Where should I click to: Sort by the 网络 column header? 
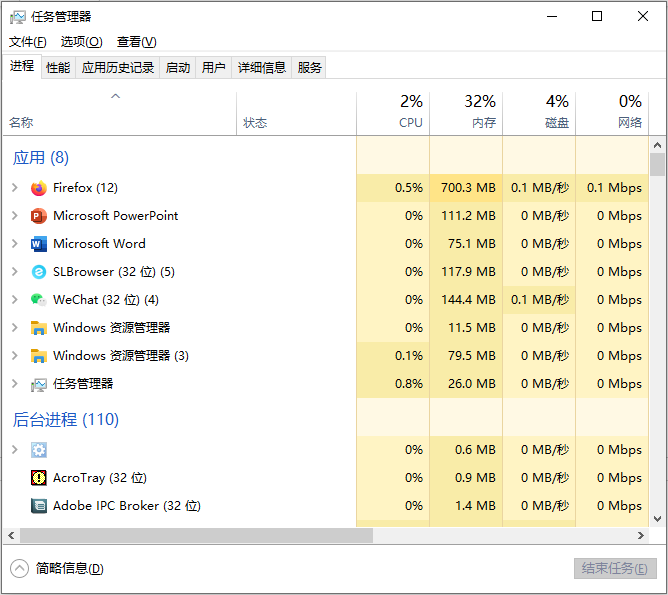[612, 114]
